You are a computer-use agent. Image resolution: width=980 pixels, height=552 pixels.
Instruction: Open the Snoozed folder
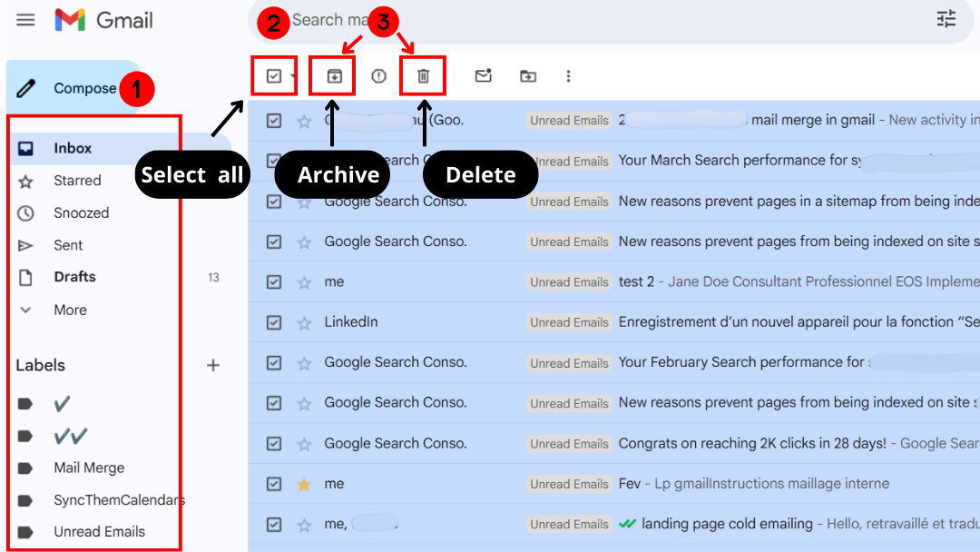pos(82,213)
